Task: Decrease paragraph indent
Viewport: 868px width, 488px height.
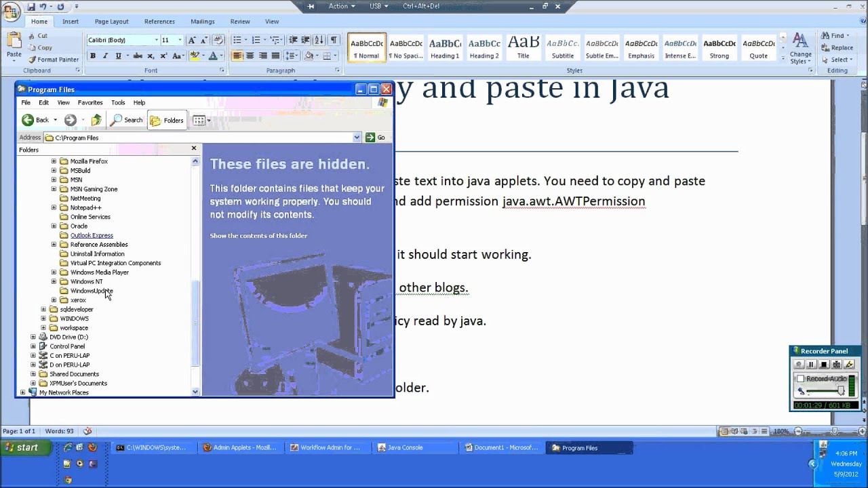Action: [x=293, y=40]
